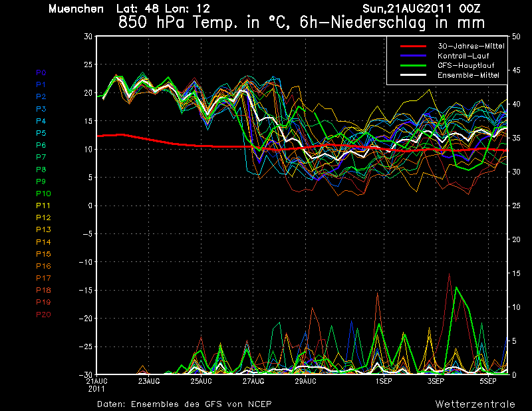Image resolution: width=532 pixels, height=411 pixels.
Task: Click the P17 ensemble member label
Action: click(x=43, y=278)
